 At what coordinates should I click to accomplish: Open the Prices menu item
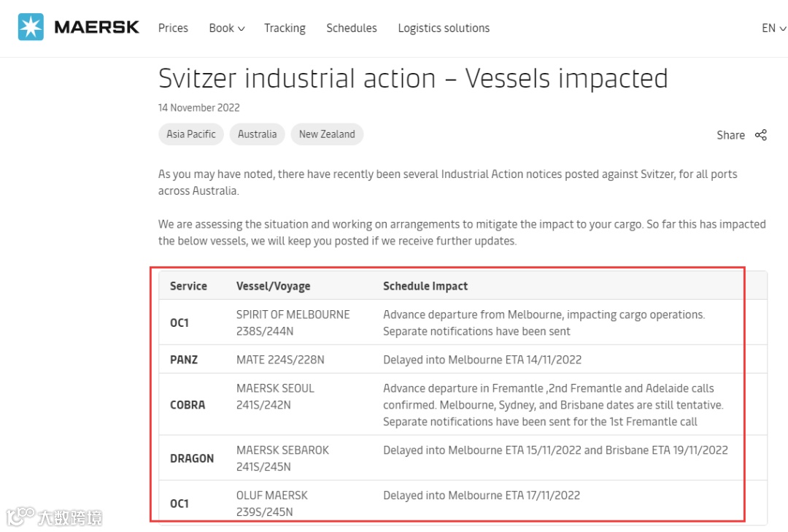coord(173,28)
